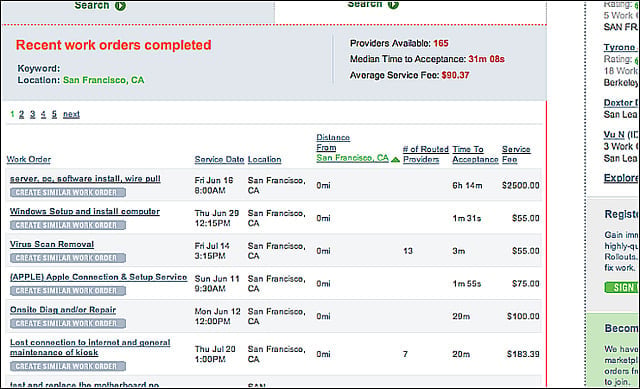Click the 1m 55s acceptance time cell
The width and height of the screenshot is (640, 389).
(x=467, y=283)
